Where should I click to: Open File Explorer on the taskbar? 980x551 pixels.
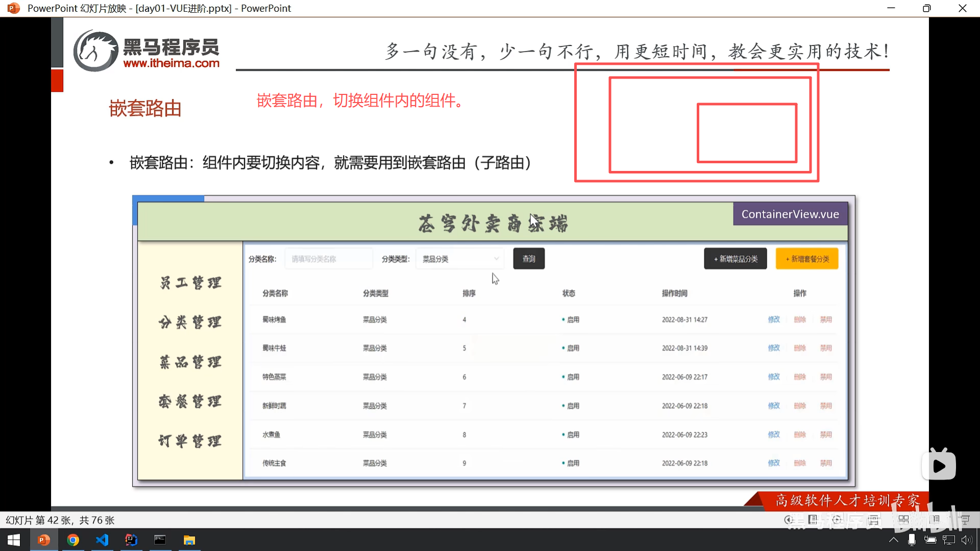(189, 540)
